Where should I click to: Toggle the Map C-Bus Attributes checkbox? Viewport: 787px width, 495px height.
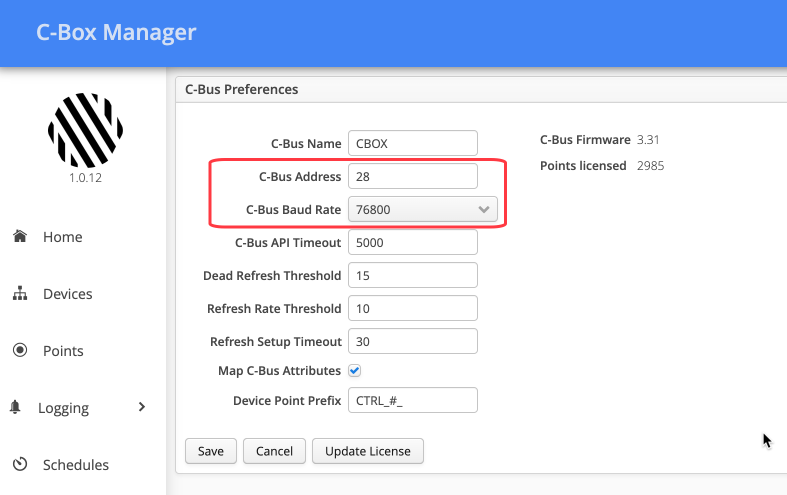coord(354,371)
